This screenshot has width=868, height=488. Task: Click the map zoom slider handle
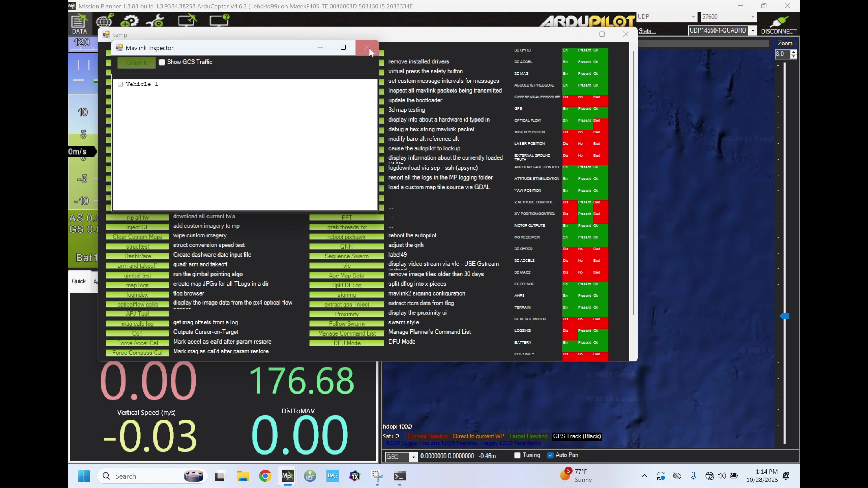point(785,316)
